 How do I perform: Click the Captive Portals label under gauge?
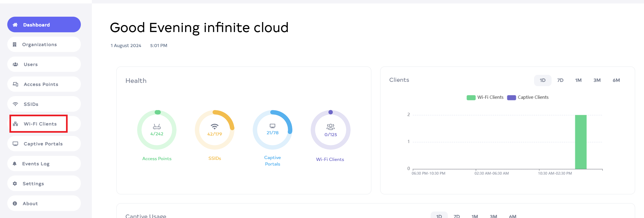pyautogui.click(x=272, y=161)
